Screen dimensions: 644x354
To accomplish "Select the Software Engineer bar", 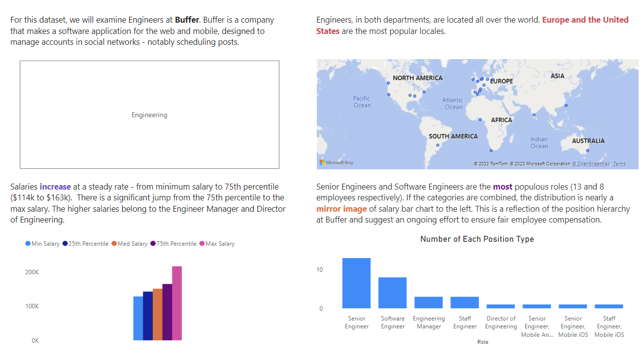I will (x=392, y=293).
